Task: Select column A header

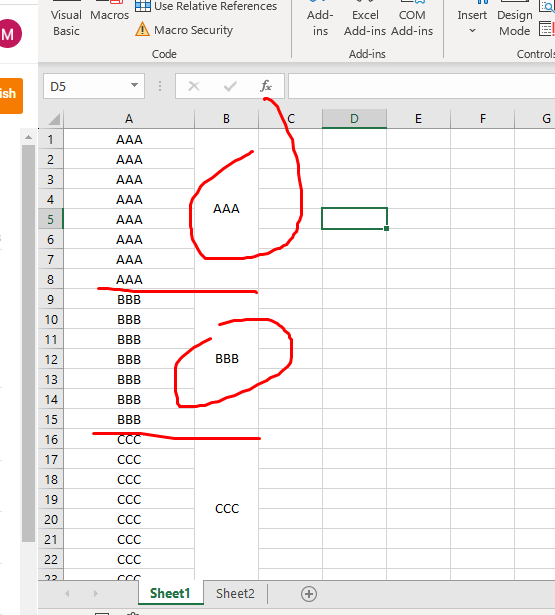Action: 129,119
